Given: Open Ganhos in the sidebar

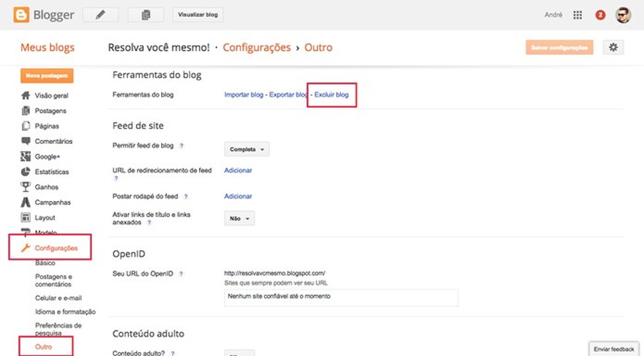Looking at the screenshot, I should coord(46,187).
